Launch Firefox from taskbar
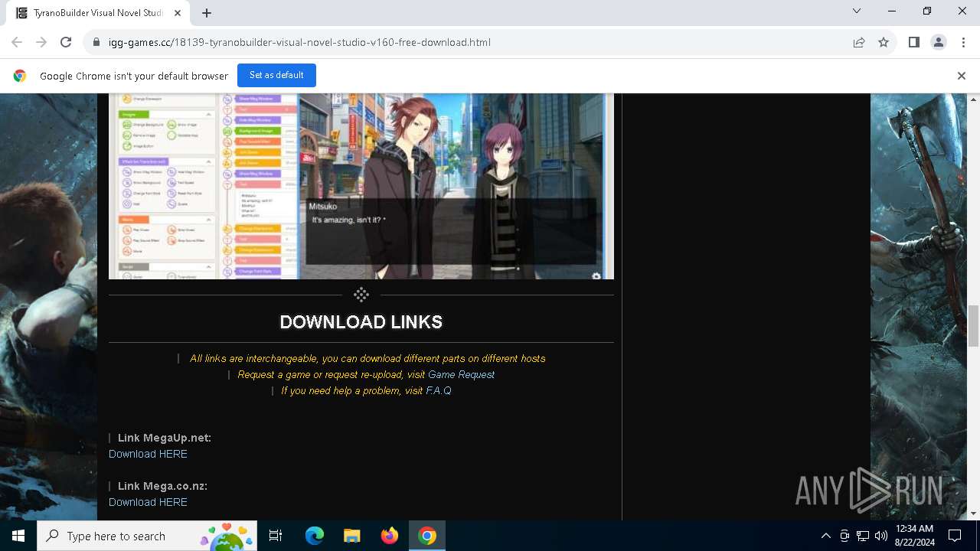The image size is (980, 551). [390, 536]
